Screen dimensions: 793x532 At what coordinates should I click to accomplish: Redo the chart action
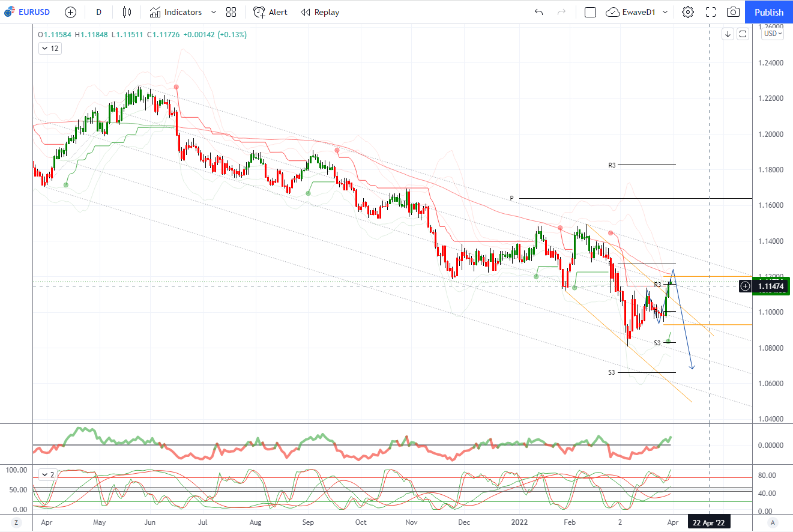(562, 12)
